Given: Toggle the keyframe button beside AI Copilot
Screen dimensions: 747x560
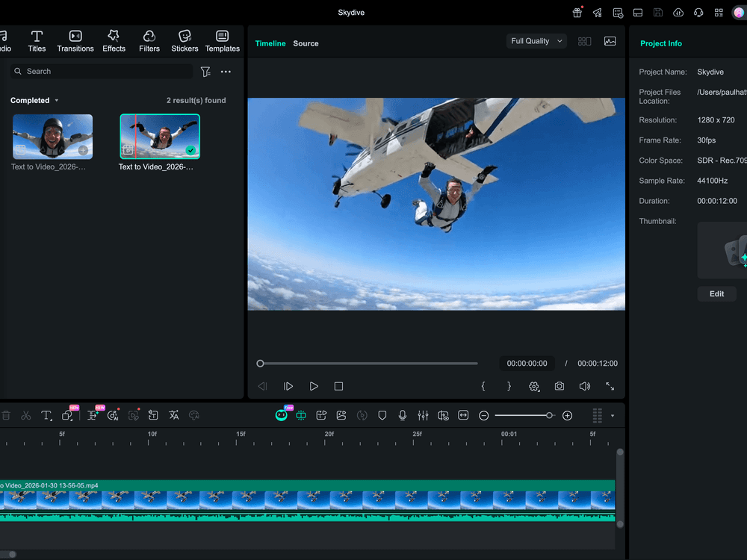Looking at the screenshot, I should click(301, 415).
